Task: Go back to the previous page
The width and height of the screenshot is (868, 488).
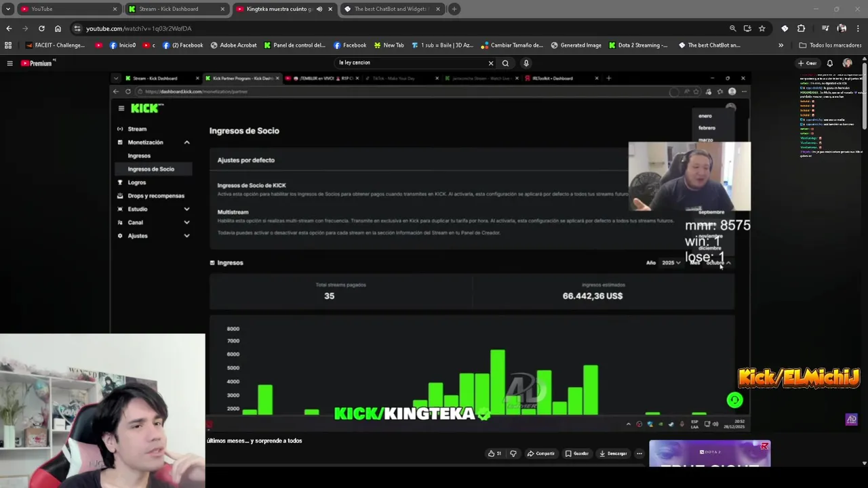Action: click(9, 28)
